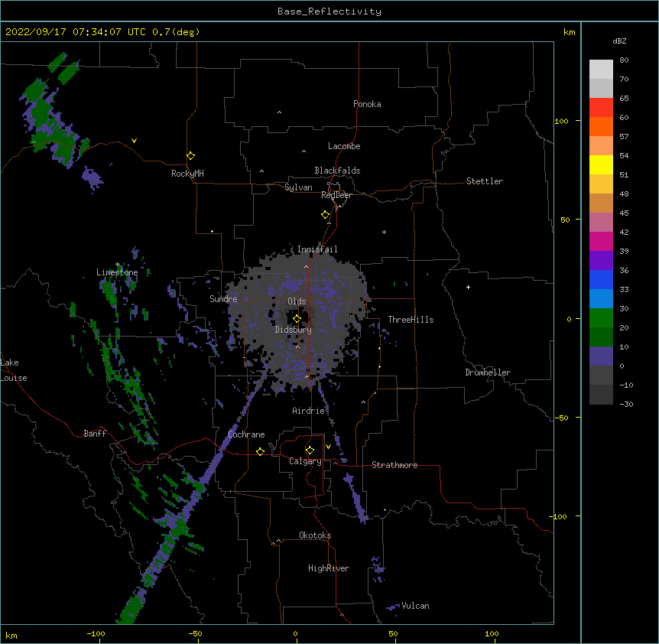This screenshot has height=644, width=659.
Task: Click the yellow diamond marker above Calgary label
Action: (310, 450)
